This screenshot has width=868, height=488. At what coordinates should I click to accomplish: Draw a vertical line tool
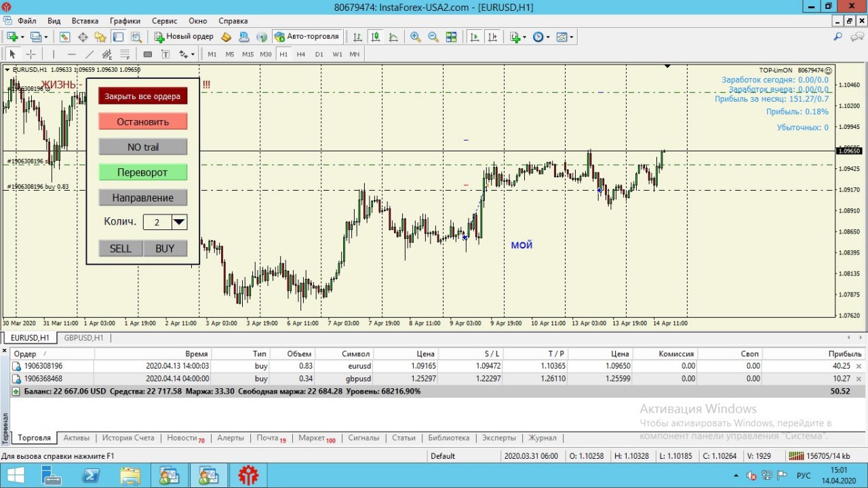[54, 54]
